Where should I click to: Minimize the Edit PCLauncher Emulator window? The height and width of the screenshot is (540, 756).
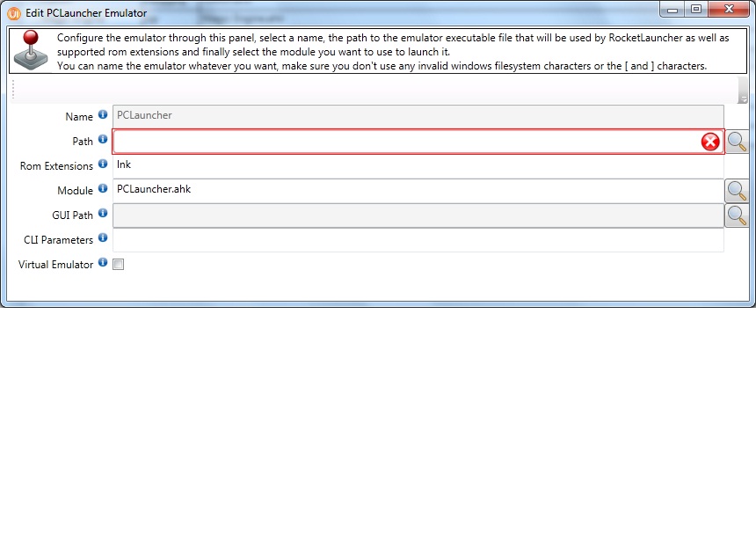(x=672, y=9)
